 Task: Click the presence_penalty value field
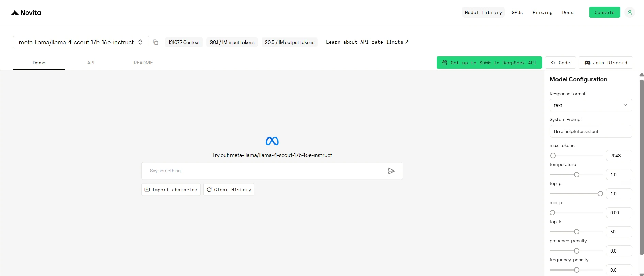619,251
